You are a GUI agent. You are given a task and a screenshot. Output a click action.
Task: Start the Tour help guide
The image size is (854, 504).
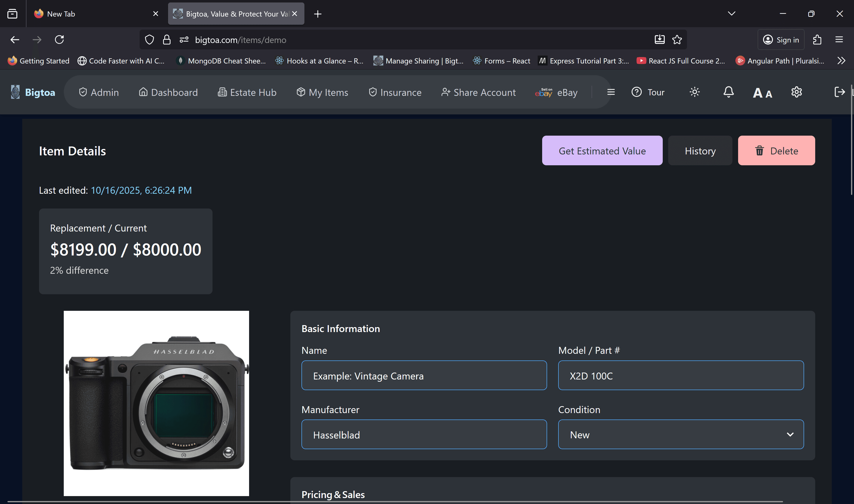(x=648, y=92)
